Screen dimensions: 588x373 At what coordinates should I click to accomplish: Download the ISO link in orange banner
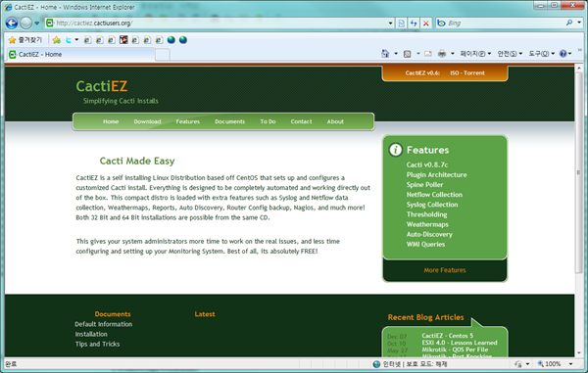pyautogui.click(x=454, y=73)
